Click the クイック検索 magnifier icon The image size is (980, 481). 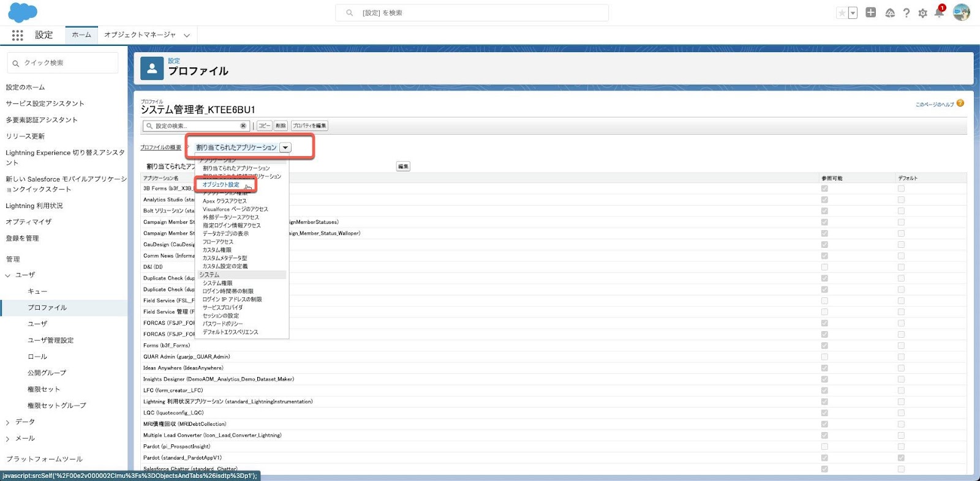(16, 63)
